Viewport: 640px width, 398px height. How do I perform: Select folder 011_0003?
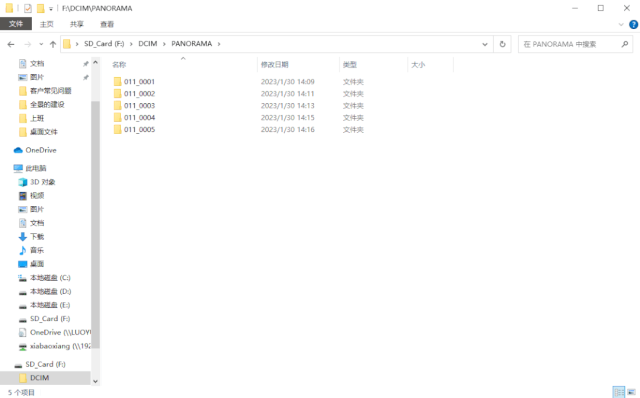(139, 105)
